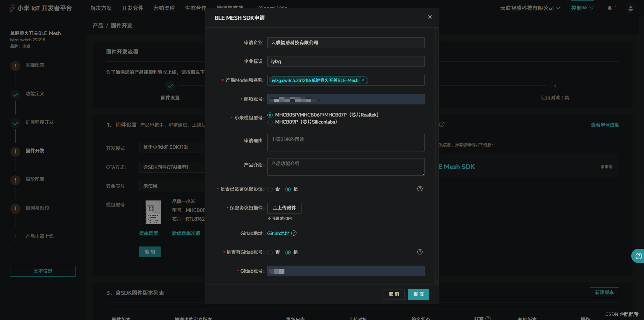644x320 pixels.
Task: Go to 基础配置 sidebar step
Action: 35,65
